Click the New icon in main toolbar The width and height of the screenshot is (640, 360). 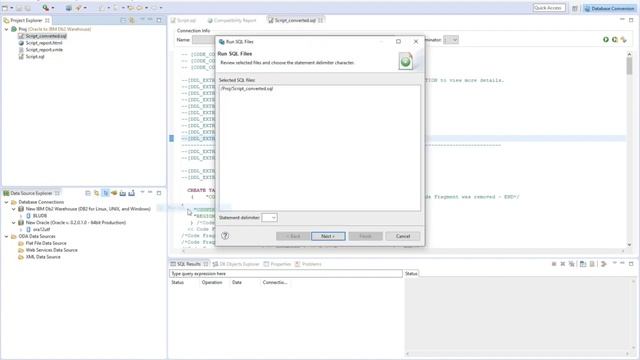[5, 8]
